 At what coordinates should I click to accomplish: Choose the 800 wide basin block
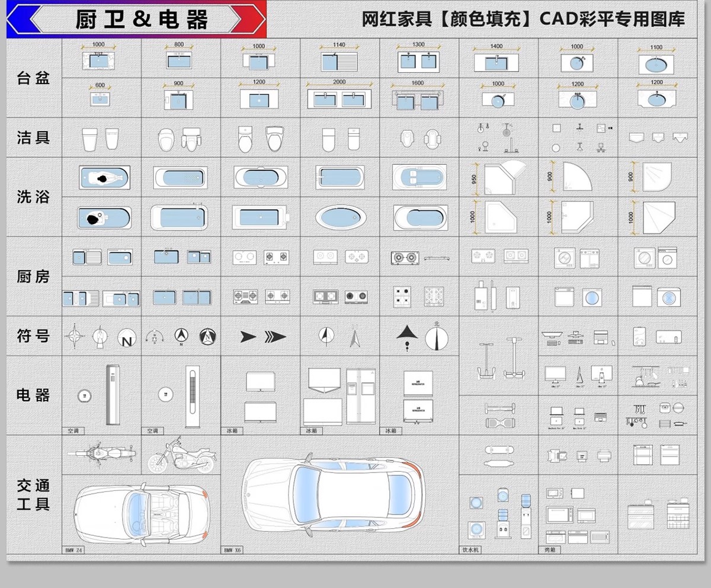click(x=180, y=60)
